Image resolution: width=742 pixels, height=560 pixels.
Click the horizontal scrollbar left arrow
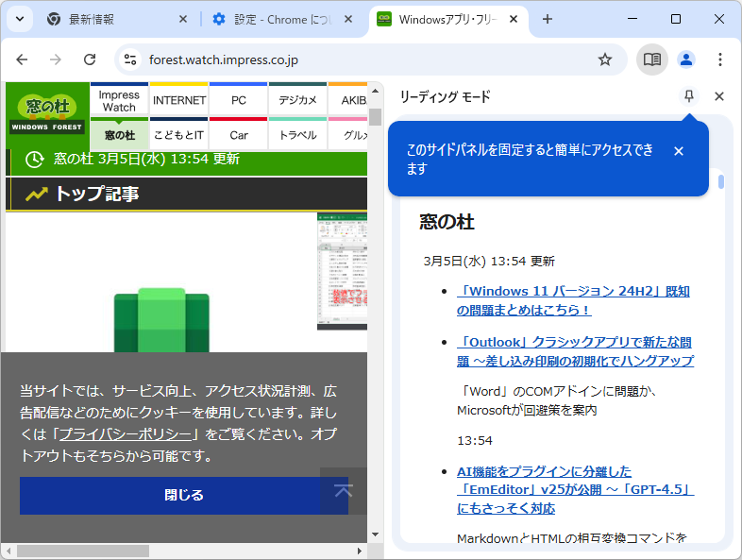(x=8, y=551)
